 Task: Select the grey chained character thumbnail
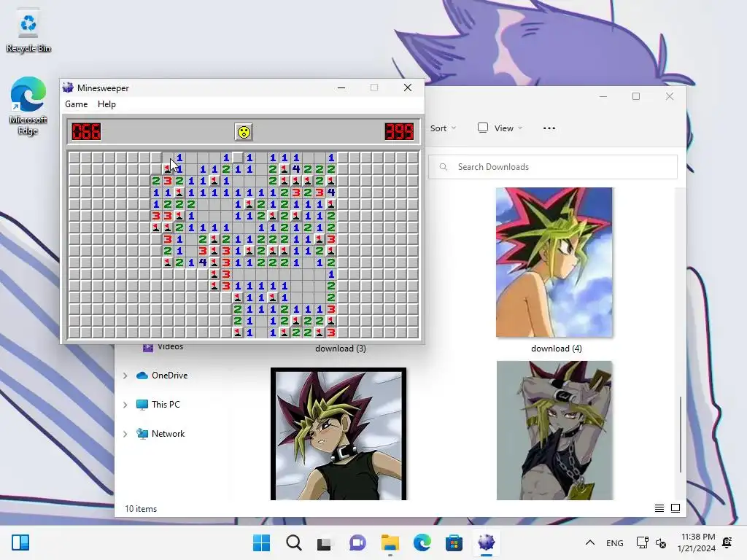point(554,430)
